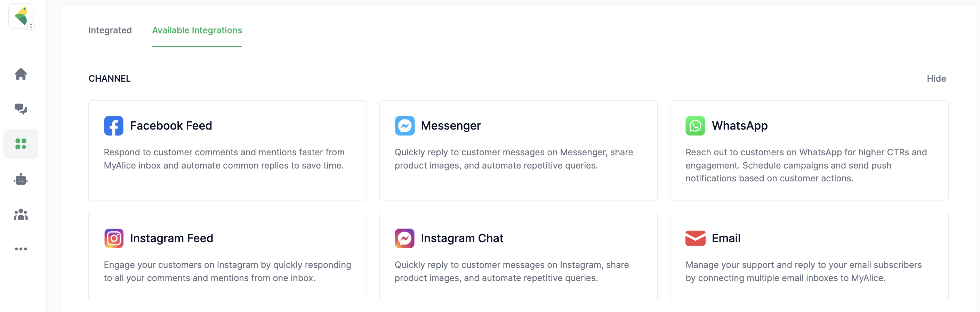This screenshot has width=980, height=312.
Task: Open the Email integration card
Action: [x=809, y=256]
